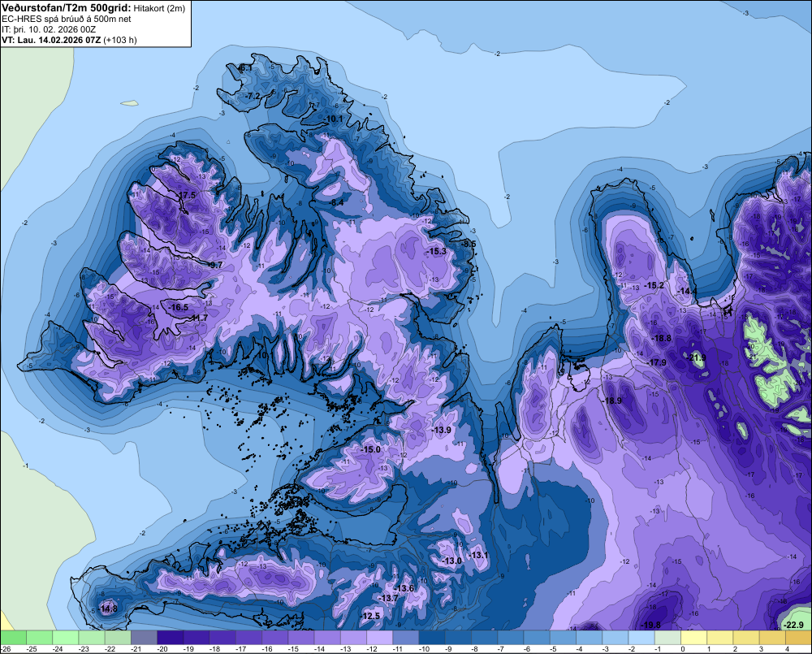Click the 'VT: Lau. 14.02.2026 07Z' valid time
Viewport: 812px width, 654px height.
pyautogui.click(x=51, y=40)
